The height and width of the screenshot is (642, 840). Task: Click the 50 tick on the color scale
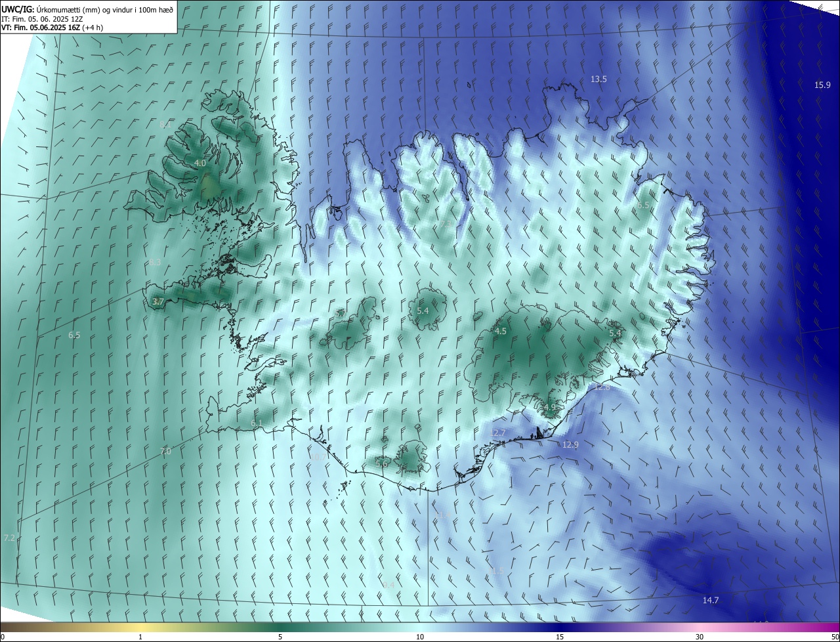pos(835,637)
